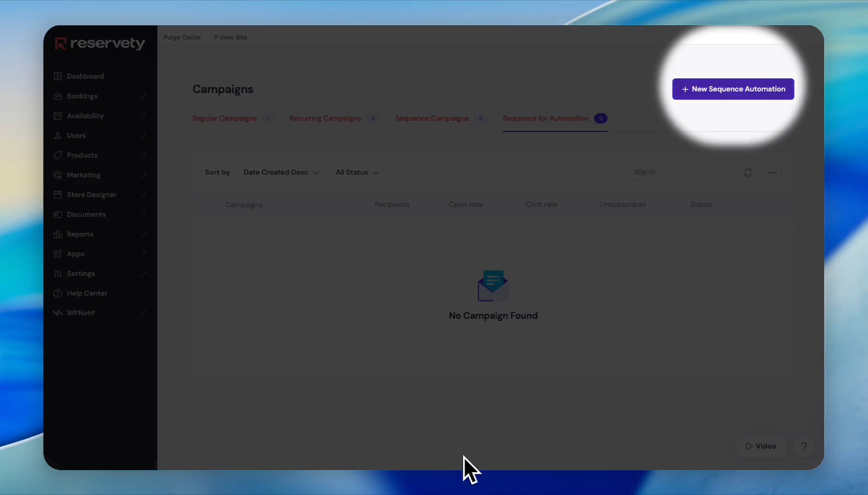The width and height of the screenshot is (868, 495).
Task: Expand the Marketing submenu chevron
Action: 143,175
